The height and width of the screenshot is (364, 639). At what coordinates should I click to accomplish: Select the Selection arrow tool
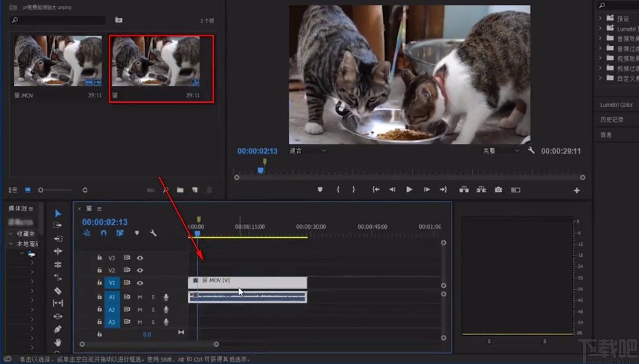(58, 213)
